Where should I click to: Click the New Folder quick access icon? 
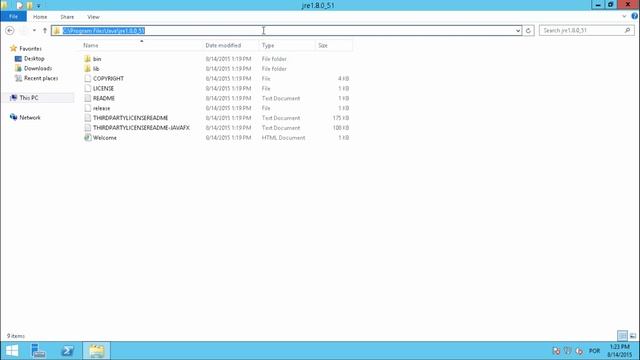pos(29,5)
